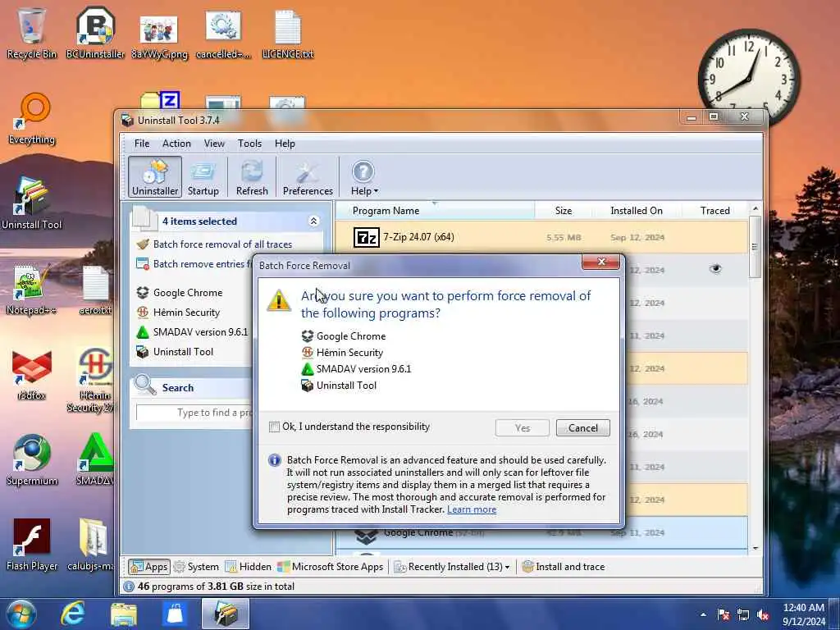Focus the 'Type to find a program' field
Image resolution: width=840 pixels, height=630 pixels.
pos(194,413)
